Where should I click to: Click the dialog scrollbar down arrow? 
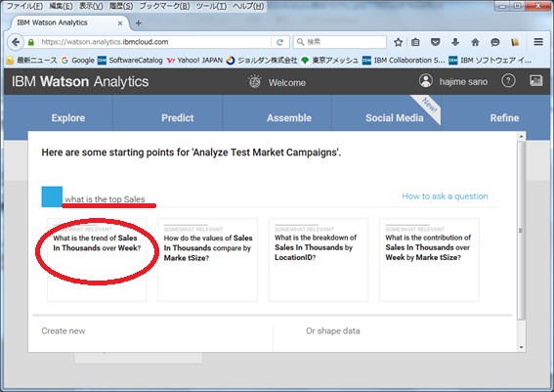coord(521,347)
